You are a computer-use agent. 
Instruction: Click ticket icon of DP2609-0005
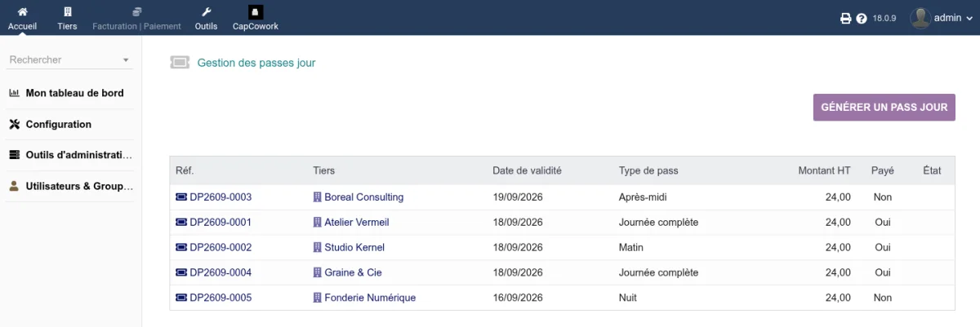click(x=181, y=298)
